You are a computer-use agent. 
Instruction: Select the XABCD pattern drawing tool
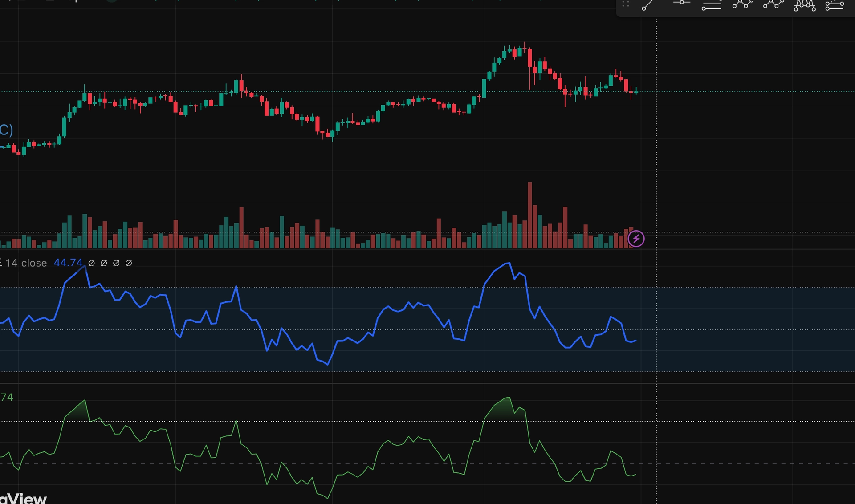coord(742,4)
